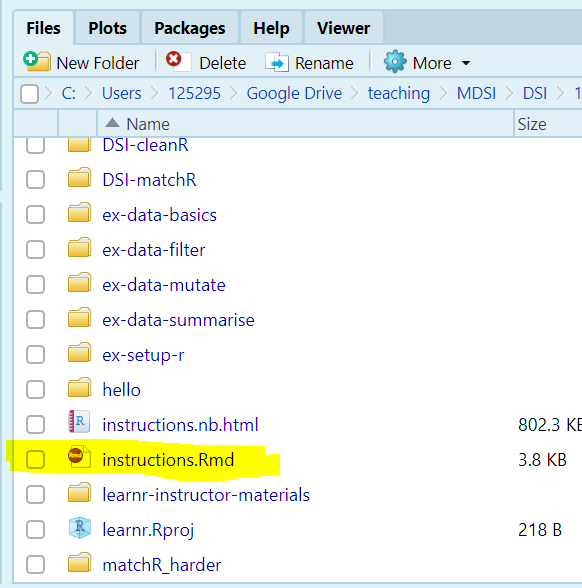Go to 125295 in the breadcrumb path
582x588 pixels.
194,93
